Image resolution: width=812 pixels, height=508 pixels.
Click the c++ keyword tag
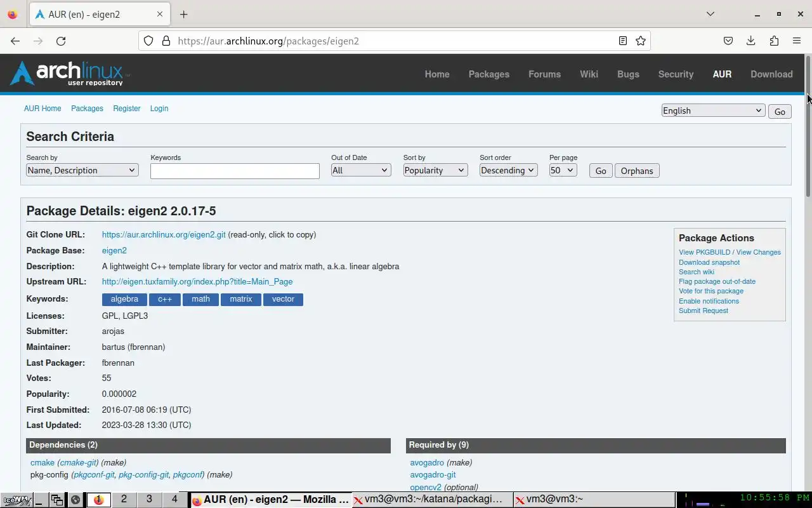pyautogui.click(x=165, y=299)
